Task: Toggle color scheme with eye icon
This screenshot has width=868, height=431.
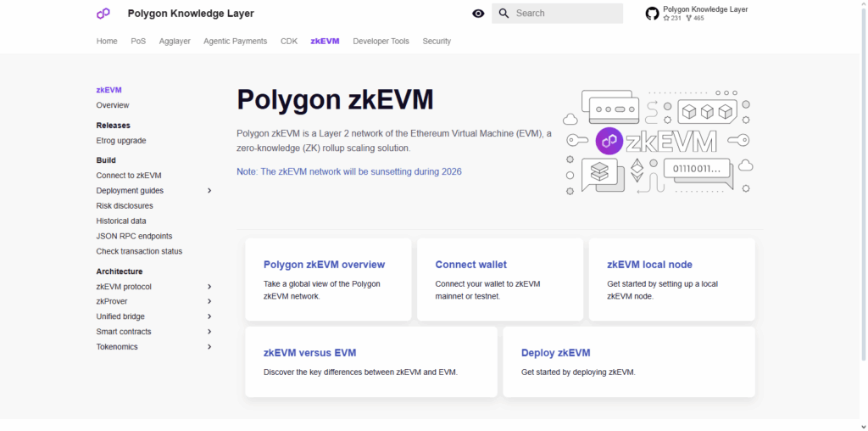Action: click(x=478, y=14)
